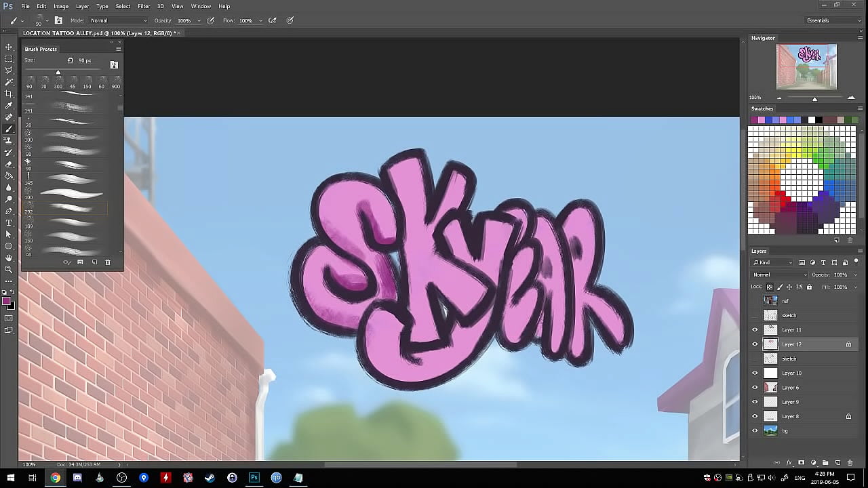Enable airbrush-style build-up in options bar
This screenshot has height=488, width=868.
[273, 20]
